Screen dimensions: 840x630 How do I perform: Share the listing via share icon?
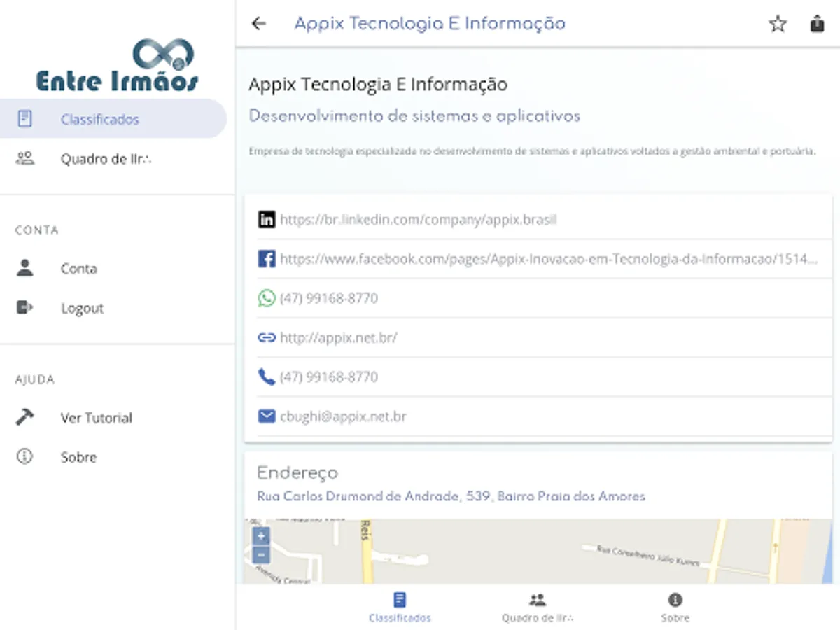click(x=817, y=24)
